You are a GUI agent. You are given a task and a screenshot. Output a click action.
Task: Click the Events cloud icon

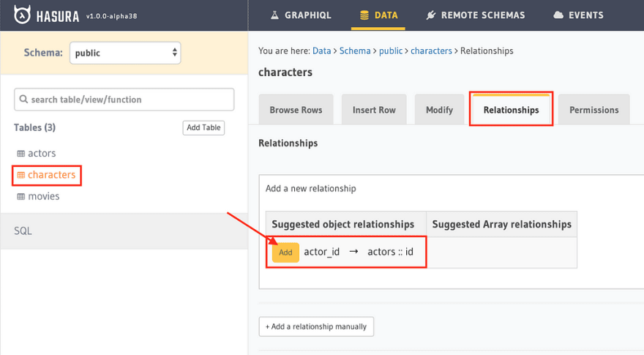pos(558,15)
